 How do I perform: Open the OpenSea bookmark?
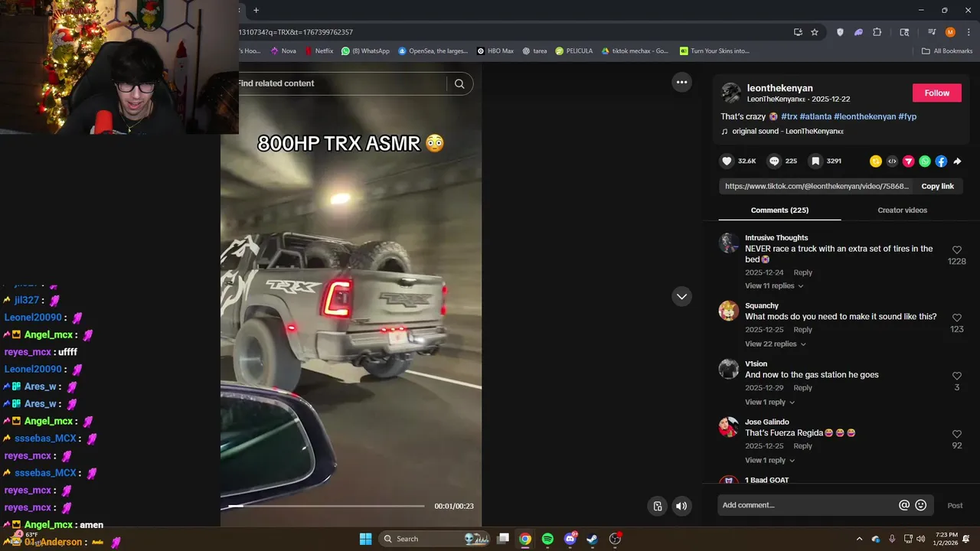click(433, 51)
